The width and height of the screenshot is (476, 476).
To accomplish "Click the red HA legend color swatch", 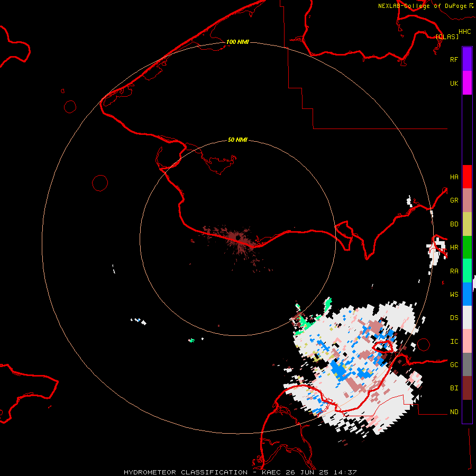I will pyautogui.click(x=467, y=177).
